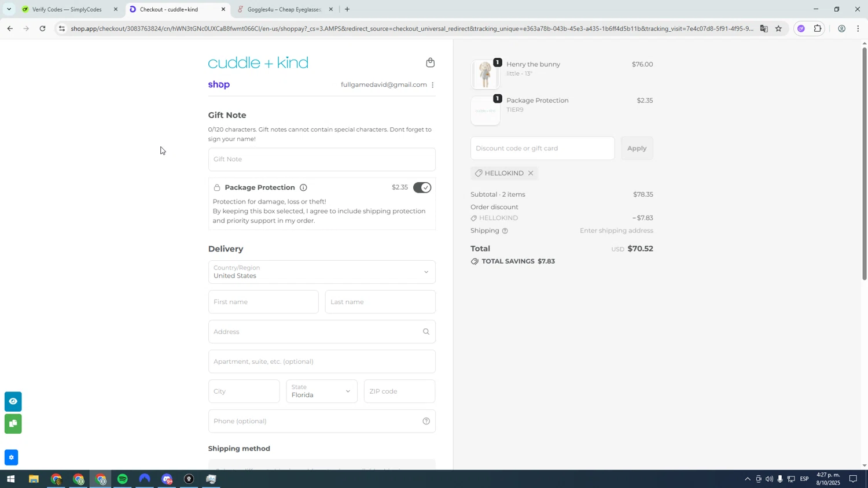Open the shopping bag cart icon
Viewport: 868px width, 488px height.
pyautogui.click(x=430, y=62)
